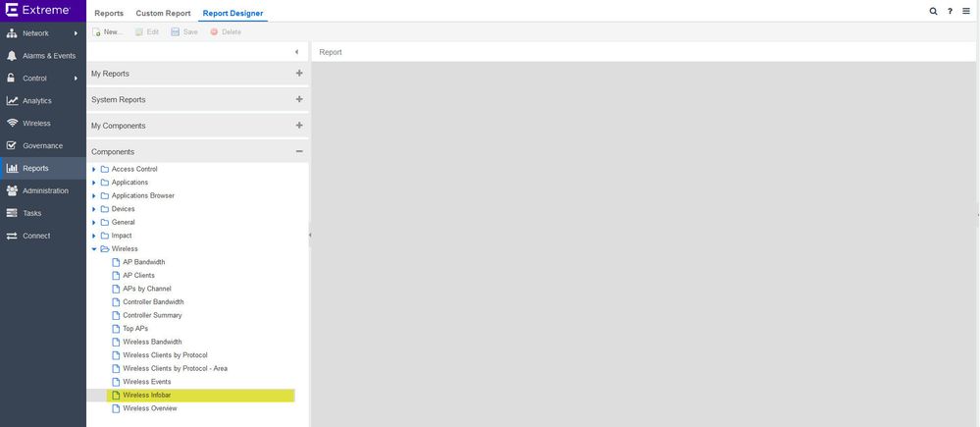Open Administration in the sidebar
Image resolution: width=980 pixels, height=427 pixels.
point(45,191)
